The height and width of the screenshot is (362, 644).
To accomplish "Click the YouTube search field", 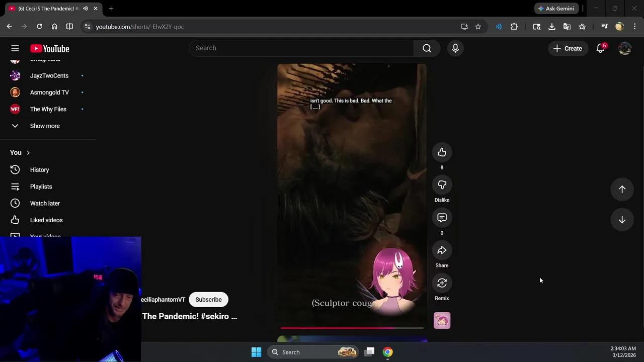I will pos(301,48).
